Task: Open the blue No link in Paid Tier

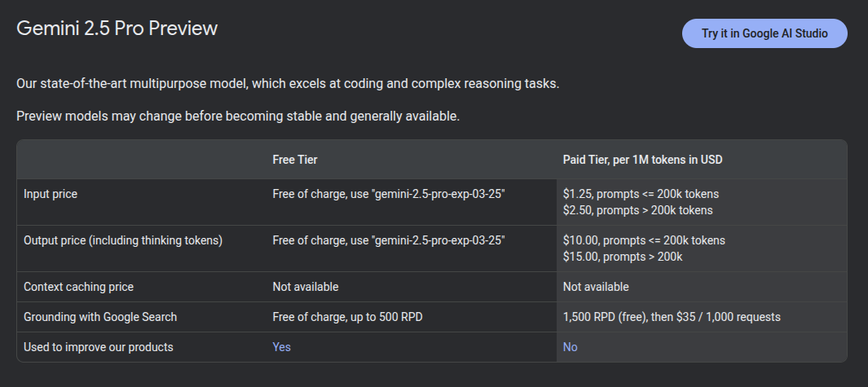Action: tap(570, 347)
